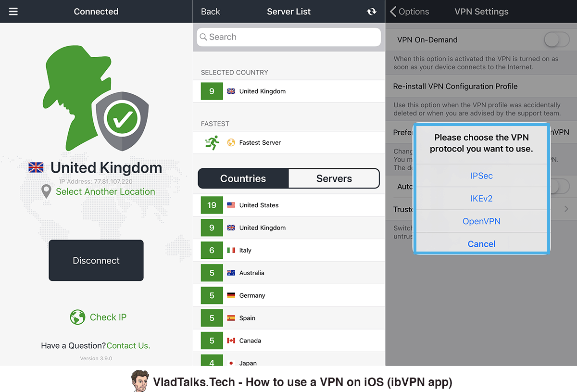Screen dimensions: 577x392
Task: Tap United Kingdom under Selected Country
Action: click(289, 91)
